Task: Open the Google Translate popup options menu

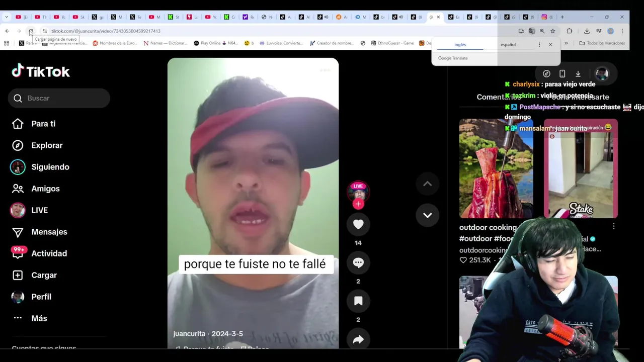Action: 539,45
